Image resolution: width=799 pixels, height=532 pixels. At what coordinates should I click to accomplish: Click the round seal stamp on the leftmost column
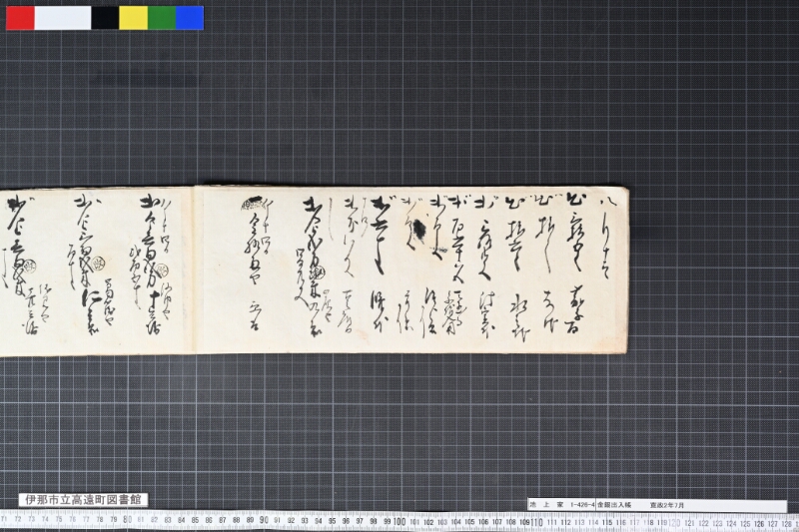coord(30,266)
